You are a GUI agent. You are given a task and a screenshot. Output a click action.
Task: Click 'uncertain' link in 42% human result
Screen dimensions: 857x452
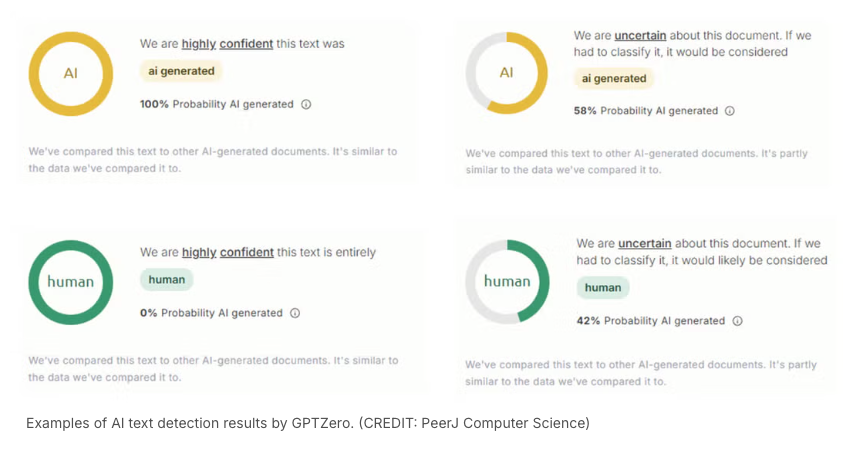[x=644, y=243]
